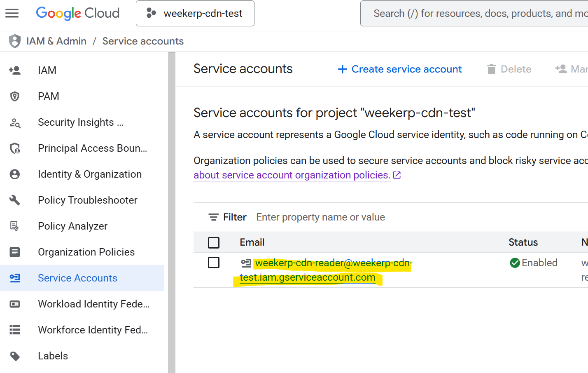Screen dimensions: 588x373
Task: Click the Labels tag icon
Action: [15, 356]
